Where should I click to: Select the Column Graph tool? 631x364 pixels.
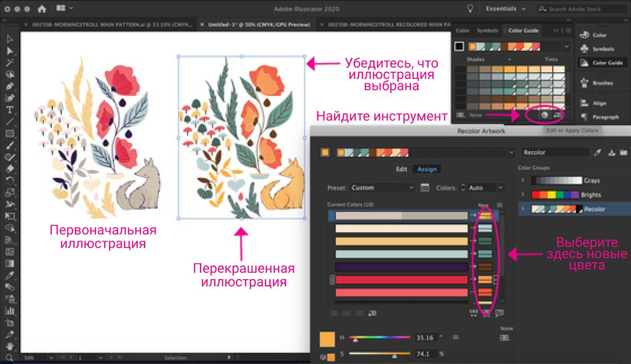click(x=10, y=311)
